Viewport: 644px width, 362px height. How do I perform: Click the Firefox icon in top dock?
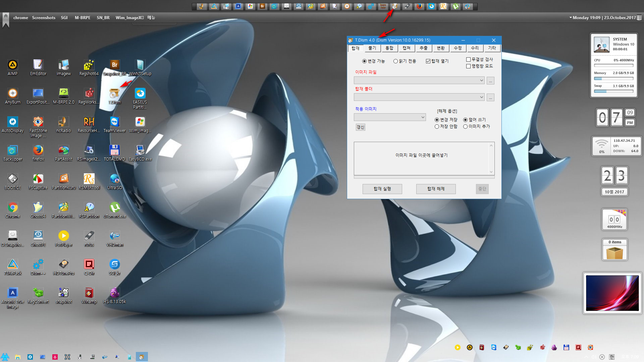click(x=419, y=6)
